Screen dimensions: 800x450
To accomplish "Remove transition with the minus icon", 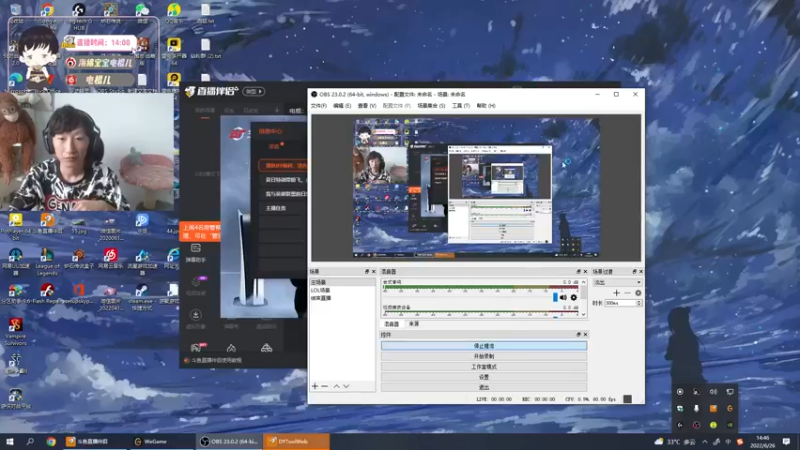I will click(x=627, y=293).
